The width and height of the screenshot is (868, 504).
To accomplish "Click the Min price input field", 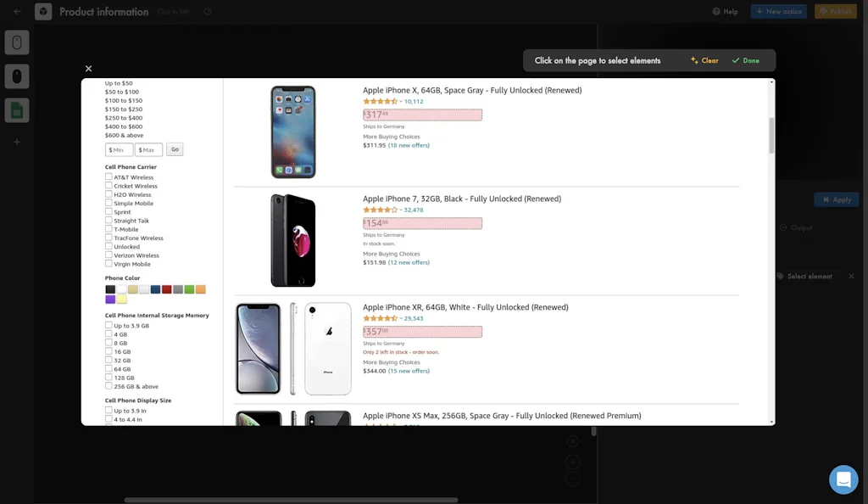I will (x=118, y=149).
